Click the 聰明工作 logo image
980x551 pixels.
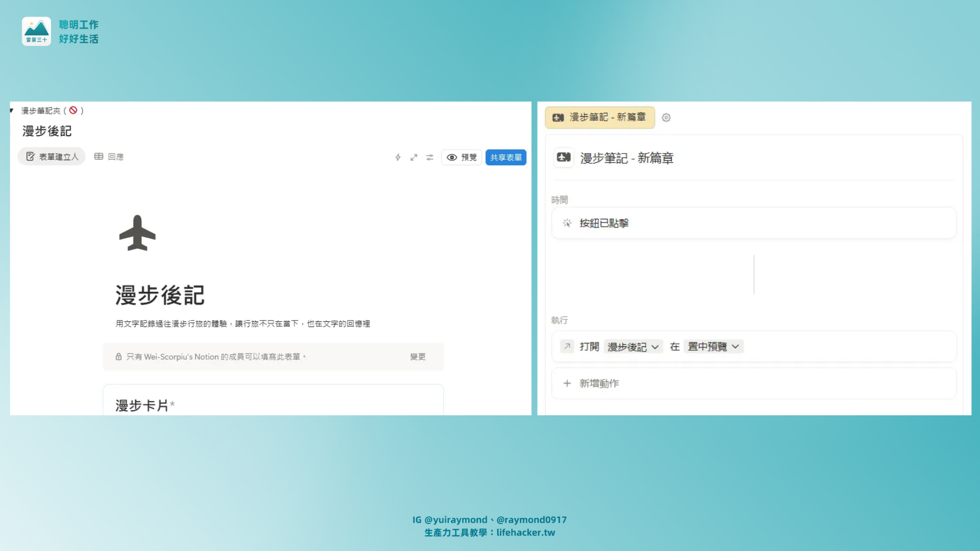click(x=36, y=31)
